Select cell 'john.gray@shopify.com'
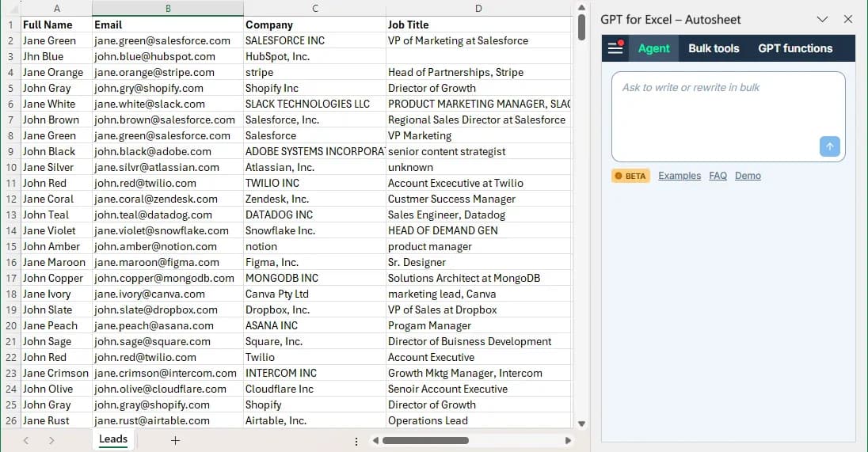Image resolution: width=868 pixels, height=452 pixels. [x=168, y=405]
